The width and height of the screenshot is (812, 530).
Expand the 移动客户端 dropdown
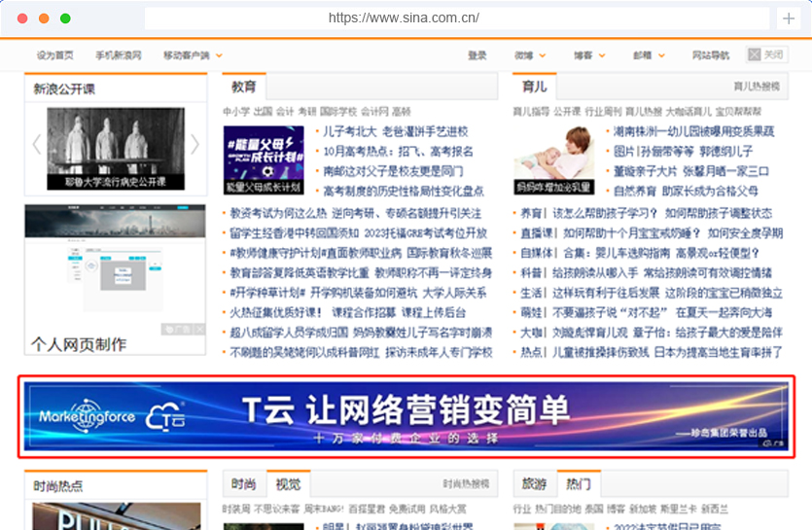(x=193, y=55)
